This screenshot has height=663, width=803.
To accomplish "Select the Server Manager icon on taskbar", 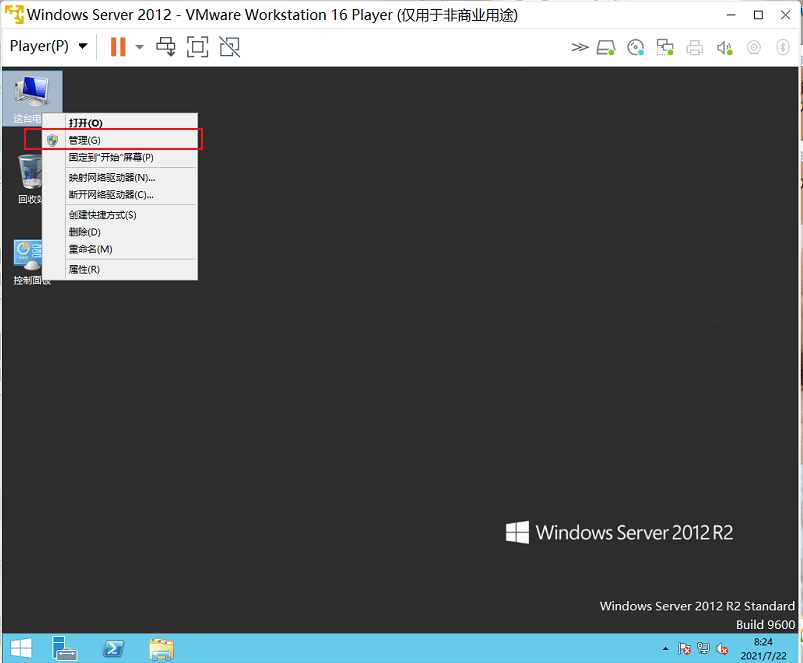I will (64, 649).
